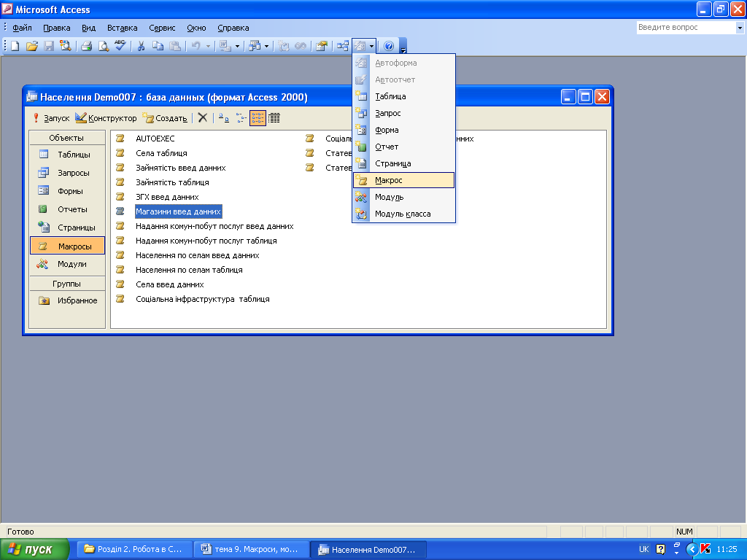
Task: Open the ask-a-question box dropdown arrow
Action: 740,28
